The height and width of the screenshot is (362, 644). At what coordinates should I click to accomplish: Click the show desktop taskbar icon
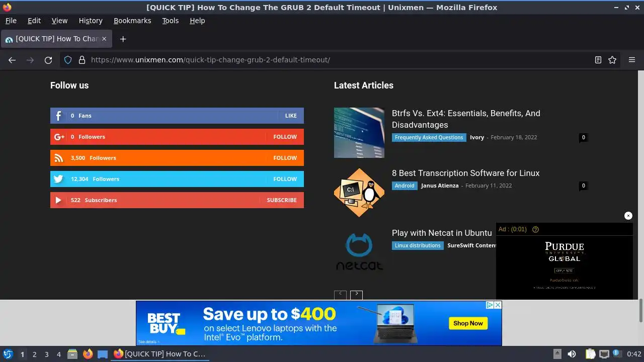coord(103,354)
